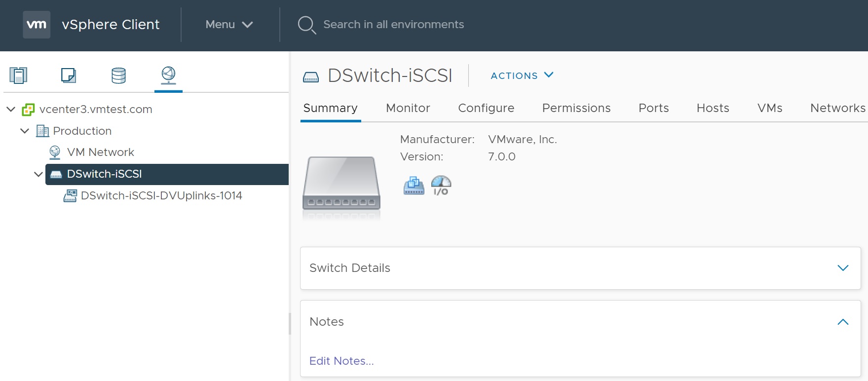Switch to the Configure tab
Viewport: 868px width, 381px height.
tap(486, 108)
